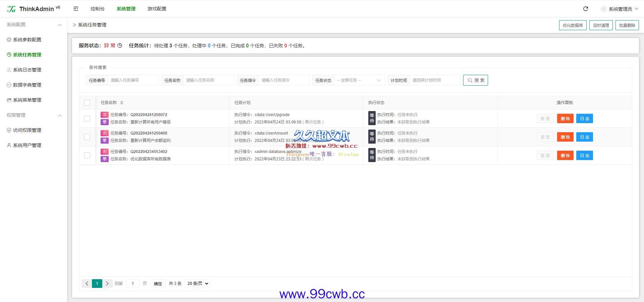The width and height of the screenshot is (644, 302).
Task: Delete task Q202204234553402
Action: [565, 155]
